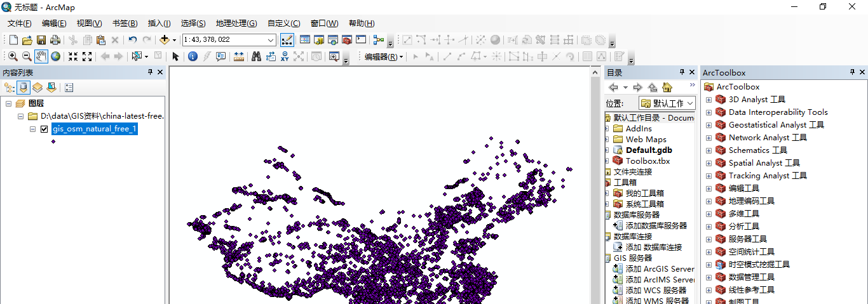Open the Catalog window icon
Image resolution: width=868 pixels, height=304 pixels.
click(x=319, y=39)
